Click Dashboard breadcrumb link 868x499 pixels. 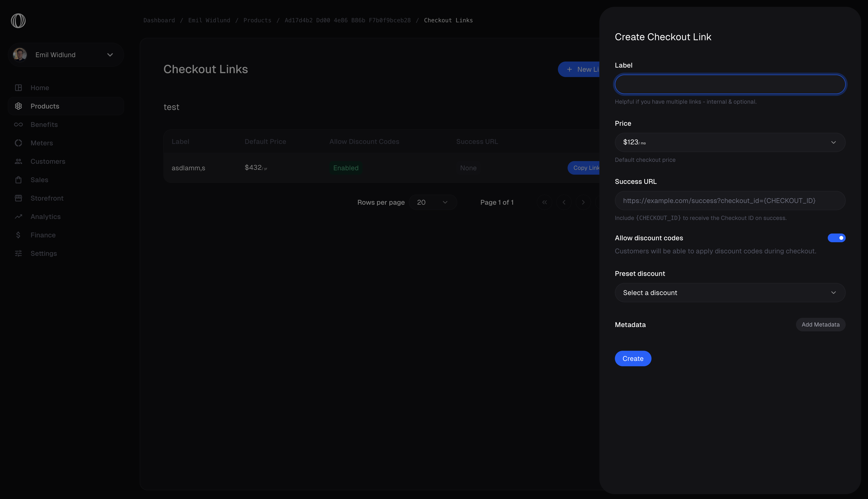pyautogui.click(x=159, y=20)
